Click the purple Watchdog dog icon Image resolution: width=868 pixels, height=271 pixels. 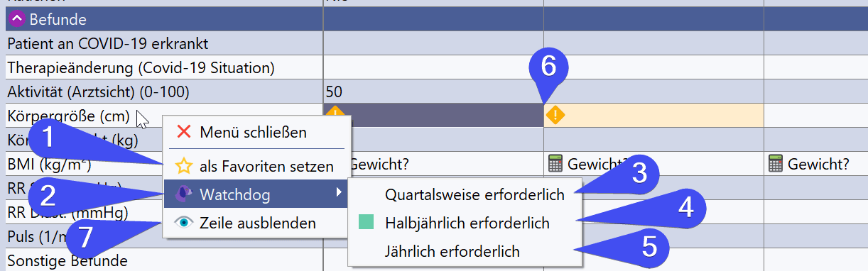point(184,194)
